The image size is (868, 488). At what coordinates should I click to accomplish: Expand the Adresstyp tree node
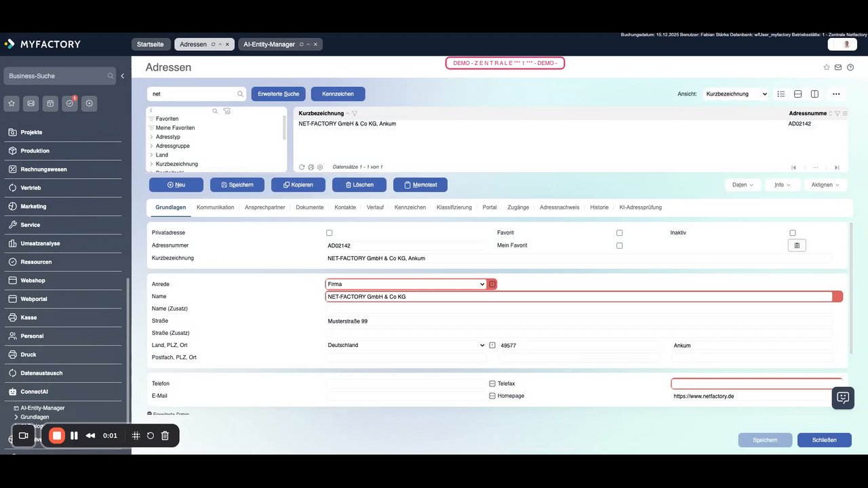[x=151, y=137]
